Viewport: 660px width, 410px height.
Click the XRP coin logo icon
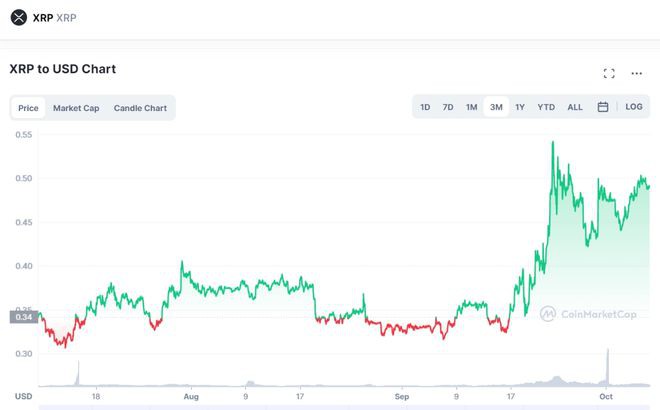tap(19, 18)
